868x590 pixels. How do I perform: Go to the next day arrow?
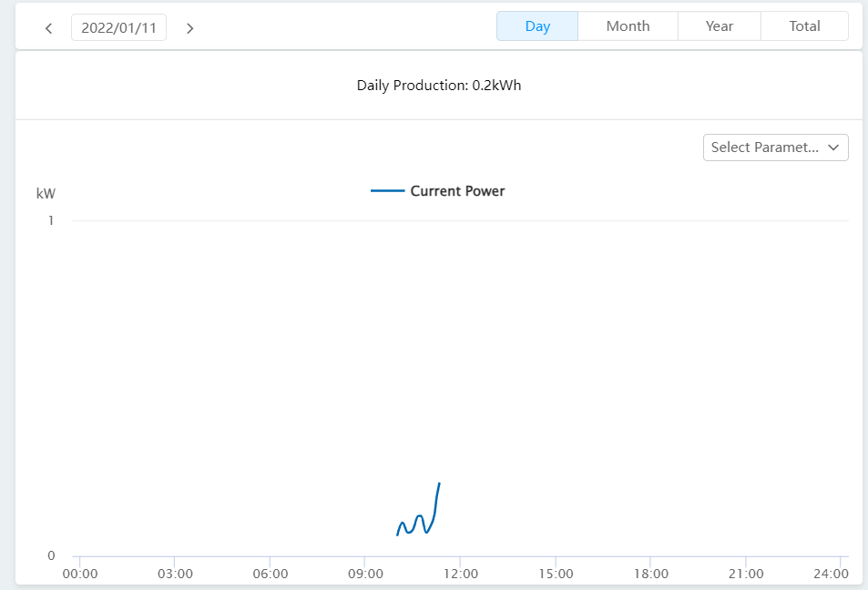189,28
